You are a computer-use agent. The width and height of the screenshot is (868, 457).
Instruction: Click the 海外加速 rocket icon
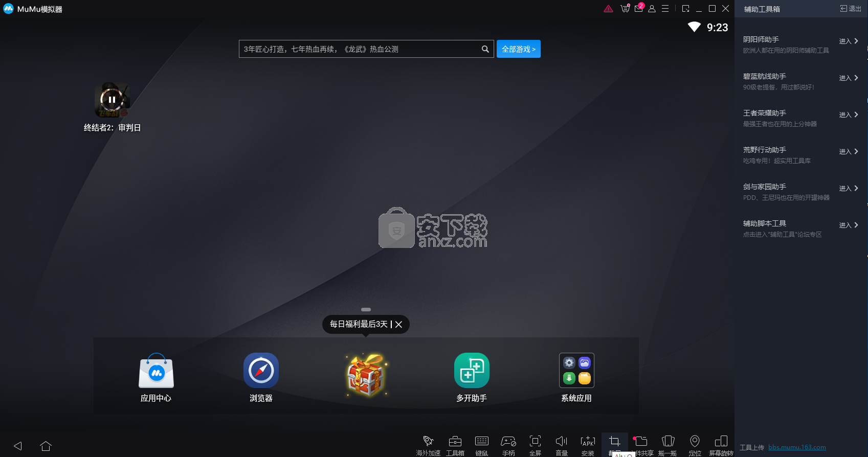(428, 441)
